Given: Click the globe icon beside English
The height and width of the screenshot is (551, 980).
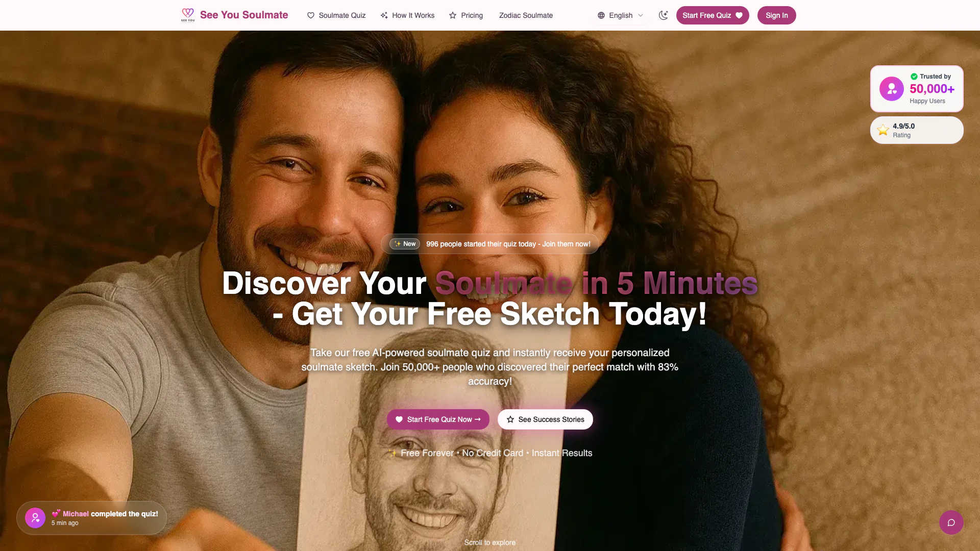Looking at the screenshot, I should point(601,15).
